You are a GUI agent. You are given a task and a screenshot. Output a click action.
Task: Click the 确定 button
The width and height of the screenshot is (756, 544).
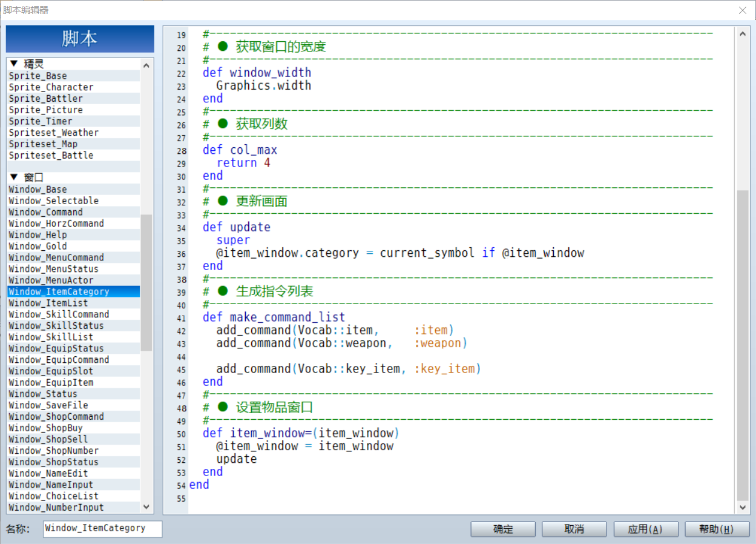pos(503,529)
